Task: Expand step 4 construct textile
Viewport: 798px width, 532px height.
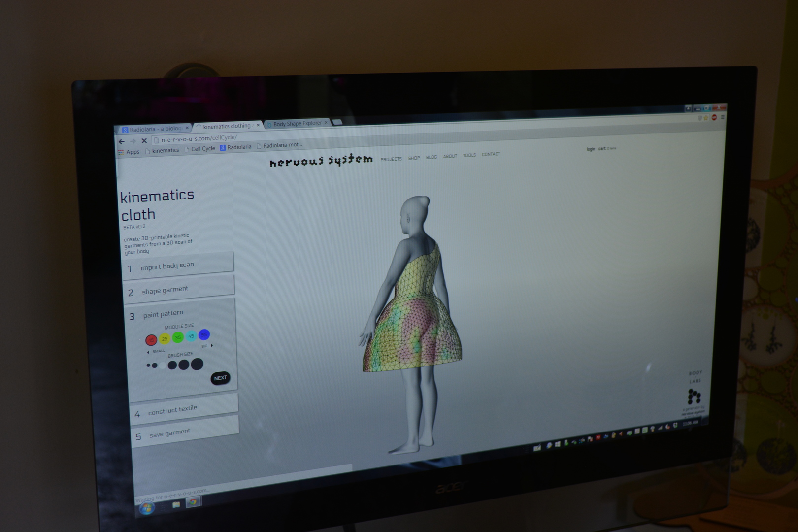Action: click(x=184, y=409)
